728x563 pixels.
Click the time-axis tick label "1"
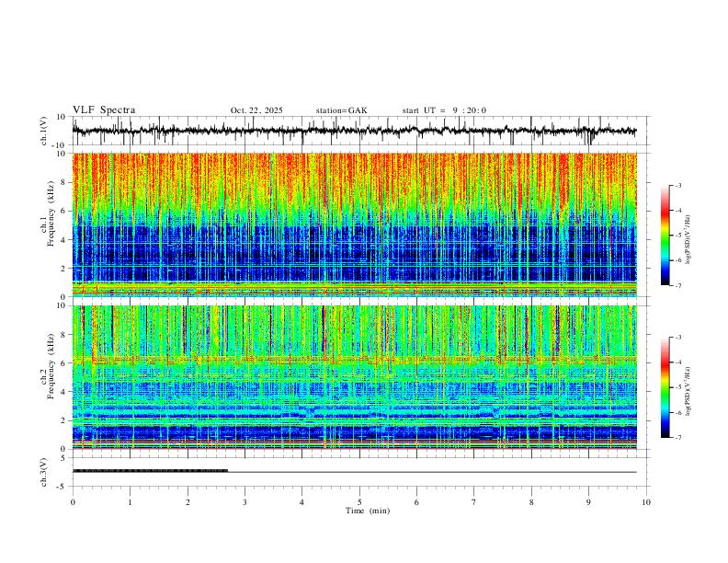point(130,502)
